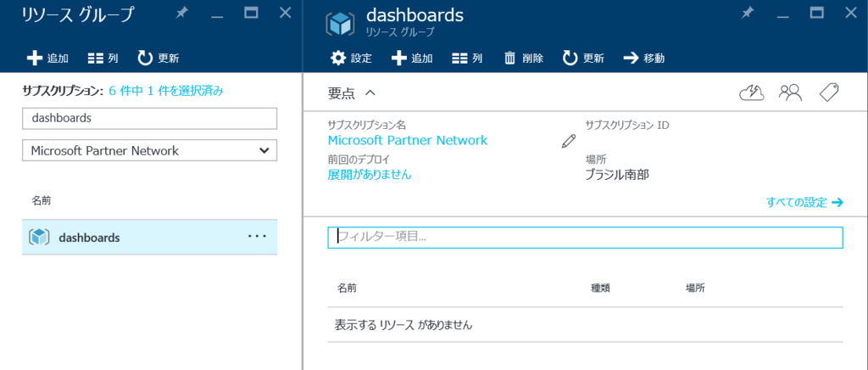Image resolution: width=868 pixels, height=370 pixels.
Task: Click the フィルター項目 input field
Action: [x=585, y=237]
